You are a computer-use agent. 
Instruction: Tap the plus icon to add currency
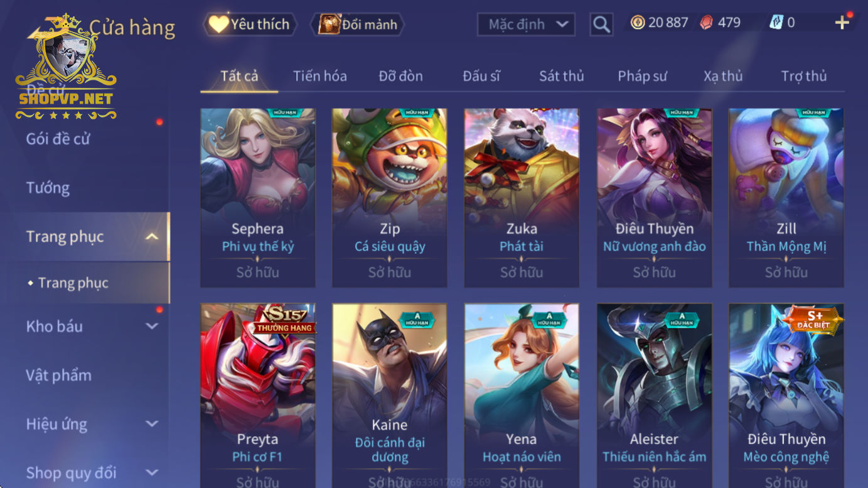point(842,23)
